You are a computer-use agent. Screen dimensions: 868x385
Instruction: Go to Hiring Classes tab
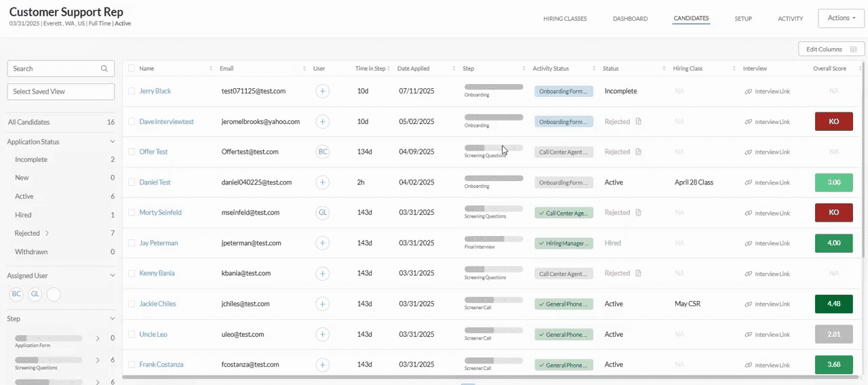pos(565,19)
